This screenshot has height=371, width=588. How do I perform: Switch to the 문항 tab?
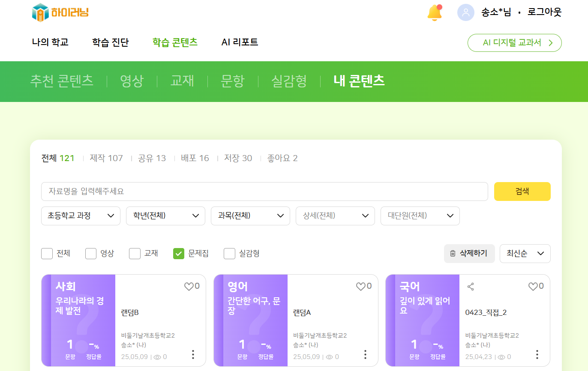point(232,81)
